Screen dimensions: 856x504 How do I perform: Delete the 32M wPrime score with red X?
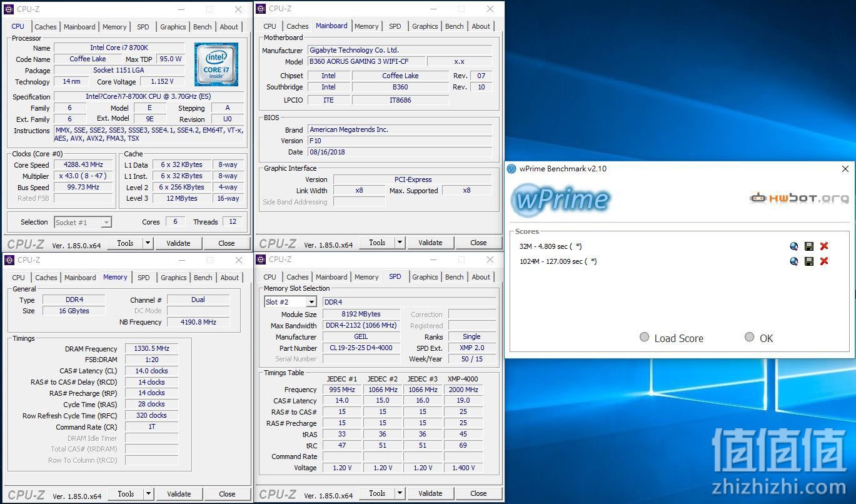(824, 246)
